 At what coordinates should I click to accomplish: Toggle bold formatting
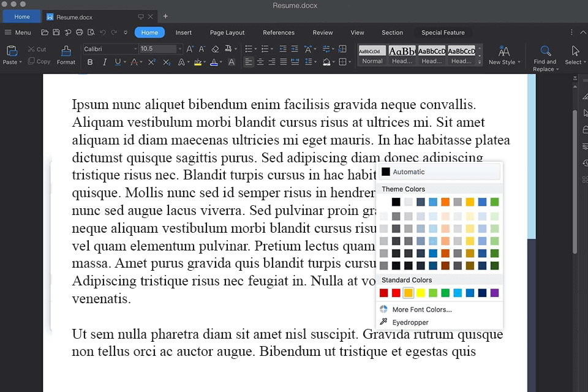point(90,61)
